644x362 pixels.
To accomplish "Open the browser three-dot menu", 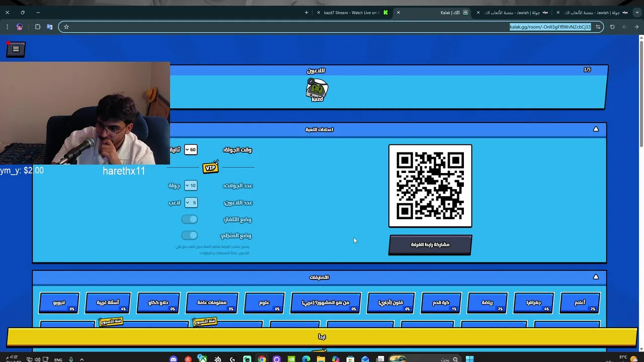I will (x=7, y=27).
